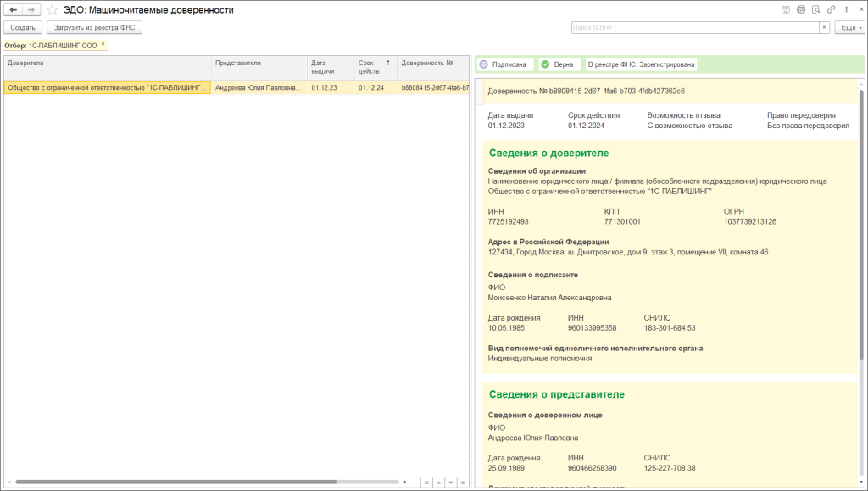Clear the search field with x button
This screenshot has height=491, width=868.
825,28
